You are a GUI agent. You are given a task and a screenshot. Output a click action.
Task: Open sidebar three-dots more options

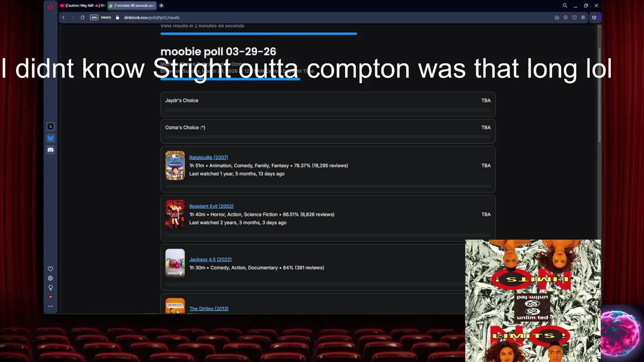[50, 306]
